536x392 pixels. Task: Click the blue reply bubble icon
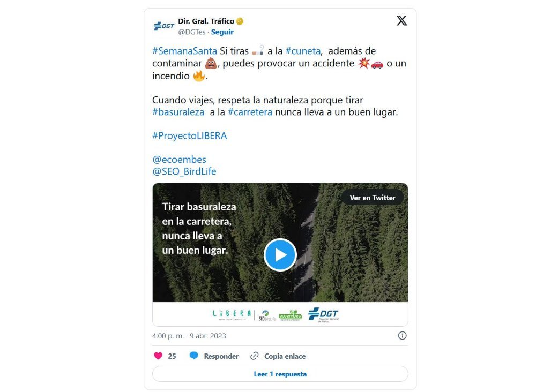194,356
